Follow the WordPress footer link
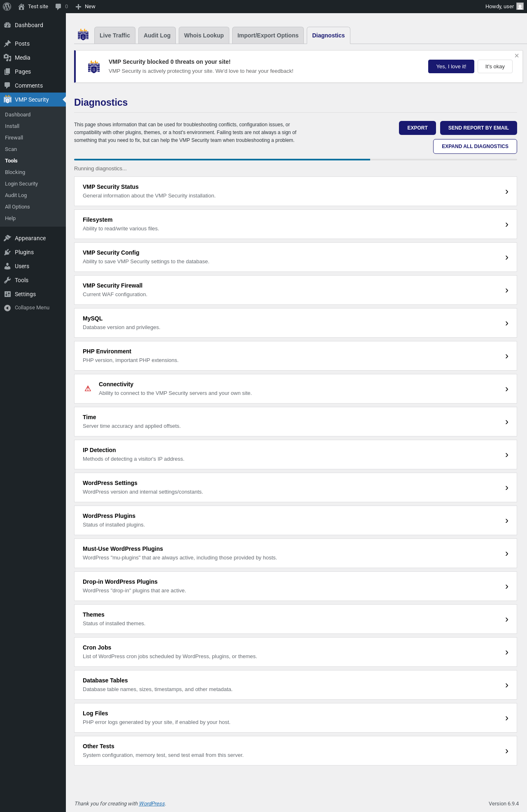 coord(152,804)
